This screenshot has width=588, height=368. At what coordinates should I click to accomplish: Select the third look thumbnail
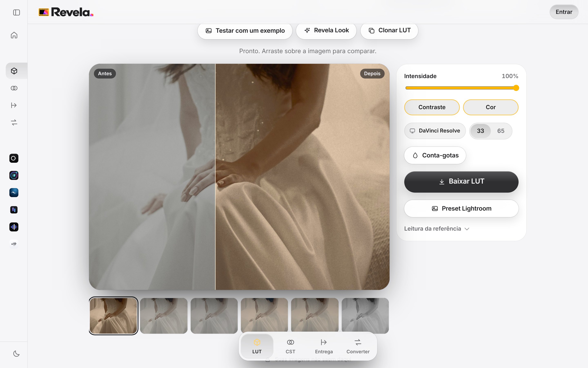coord(214,316)
